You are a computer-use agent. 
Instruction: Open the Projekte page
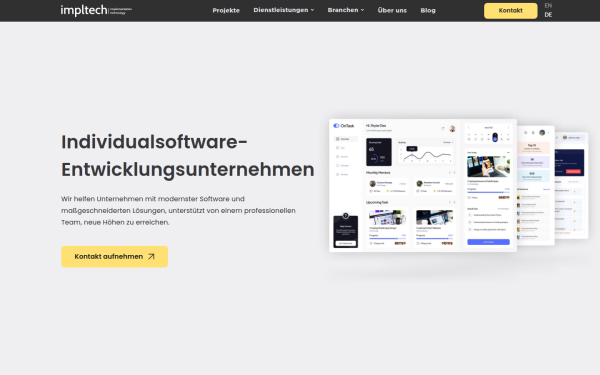coord(226,10)
